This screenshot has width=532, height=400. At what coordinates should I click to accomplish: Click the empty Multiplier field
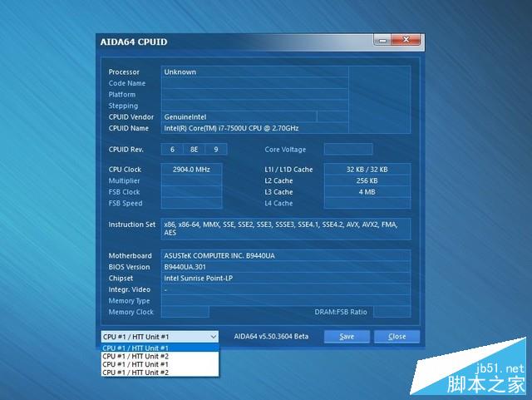[192, 180]
